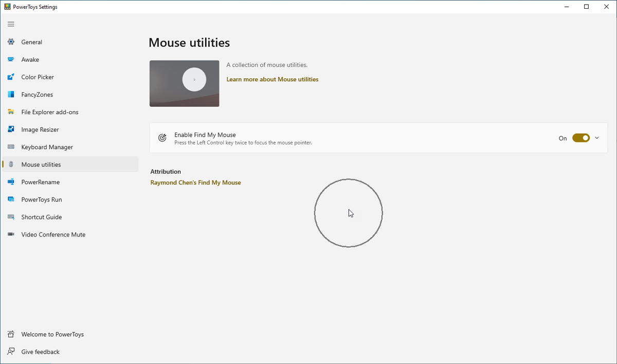Open Welcome to PowerToys
The width and height of the screenshot is (617, 364).
point(70,334)
